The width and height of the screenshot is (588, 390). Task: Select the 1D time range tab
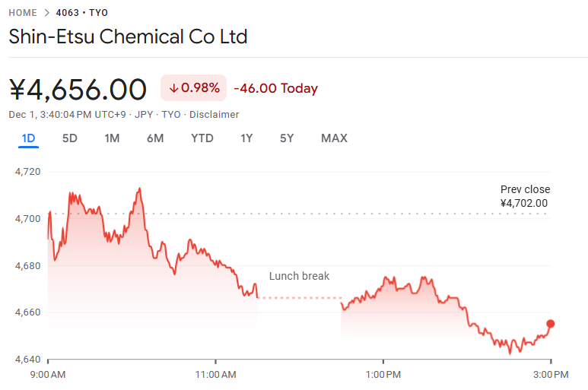pyautogui.click(x=29, y=138)
